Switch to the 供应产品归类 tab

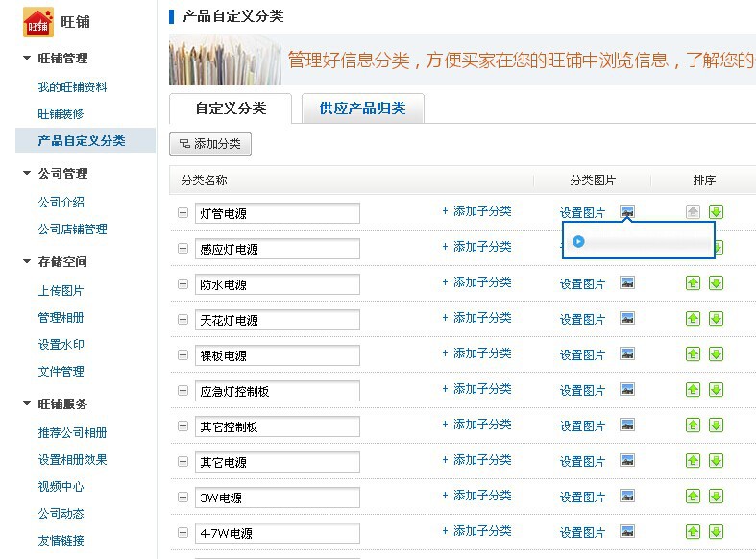click(362, 109)
